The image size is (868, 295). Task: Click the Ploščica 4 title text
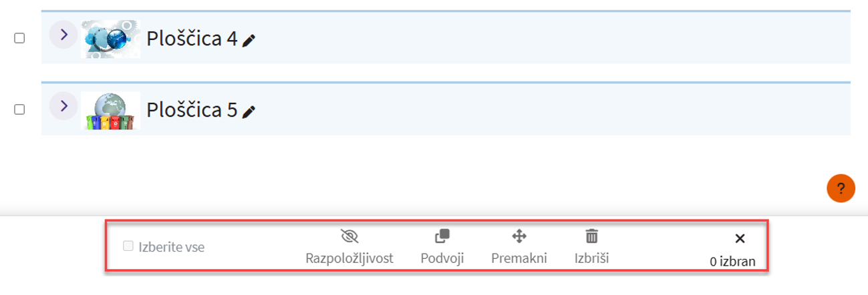192,39
